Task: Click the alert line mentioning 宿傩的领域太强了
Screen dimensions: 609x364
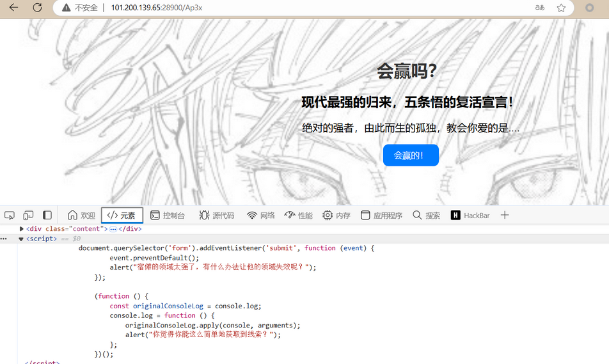Action: coord(213,267)
